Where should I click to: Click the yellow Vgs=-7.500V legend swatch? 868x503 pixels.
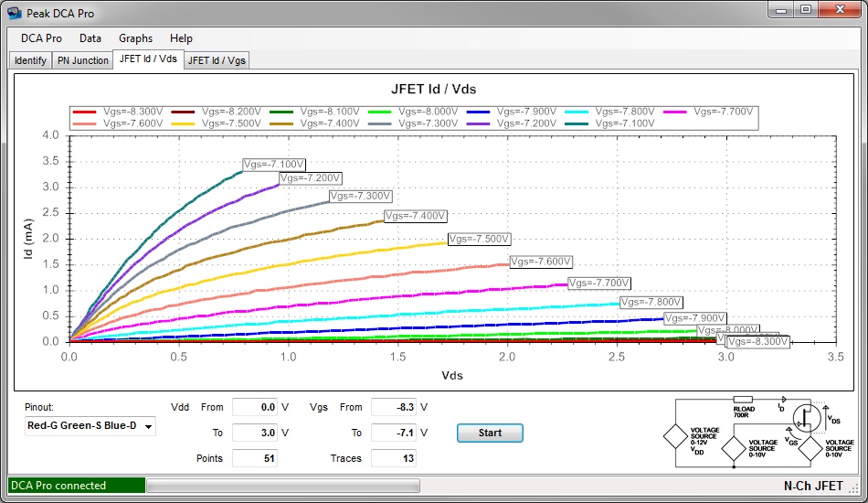(183, 123)
